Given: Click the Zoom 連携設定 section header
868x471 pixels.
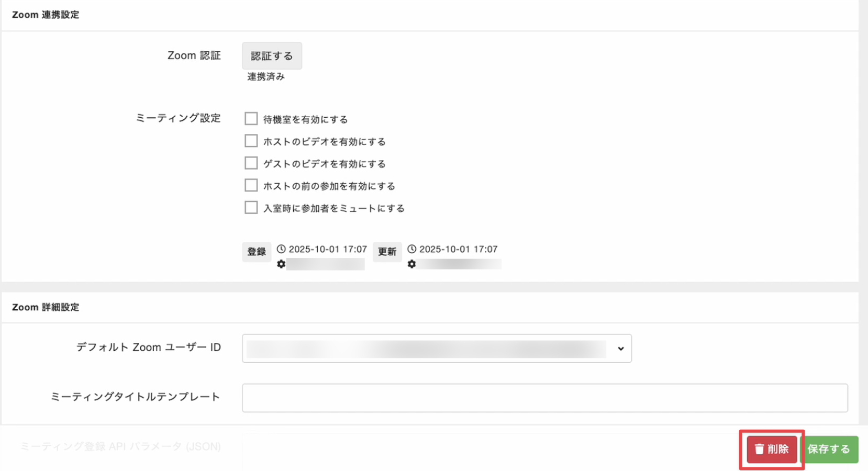Looking at the screenshot, I should point(46,15).
